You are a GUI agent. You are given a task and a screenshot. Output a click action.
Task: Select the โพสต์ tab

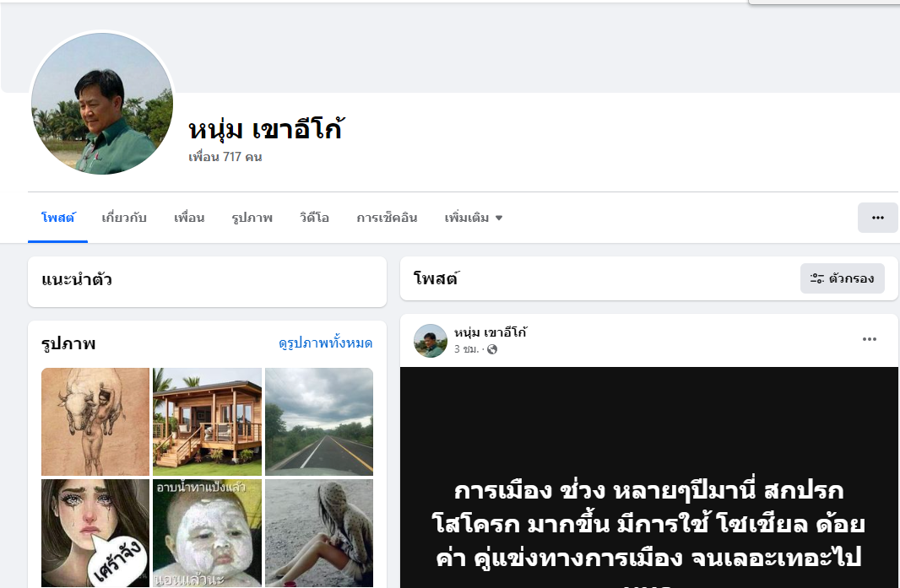click(x=58, y=218)
